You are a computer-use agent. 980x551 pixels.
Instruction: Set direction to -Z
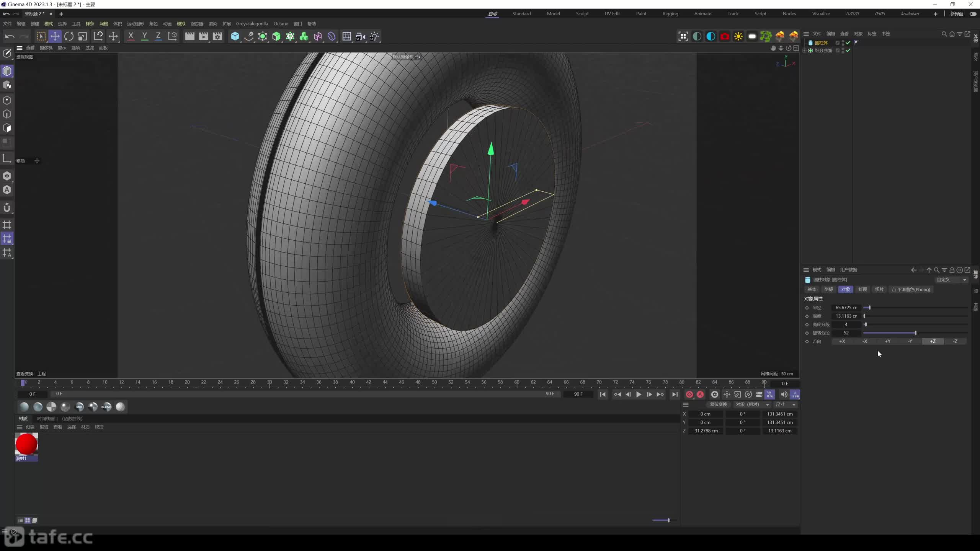(955, 341)
